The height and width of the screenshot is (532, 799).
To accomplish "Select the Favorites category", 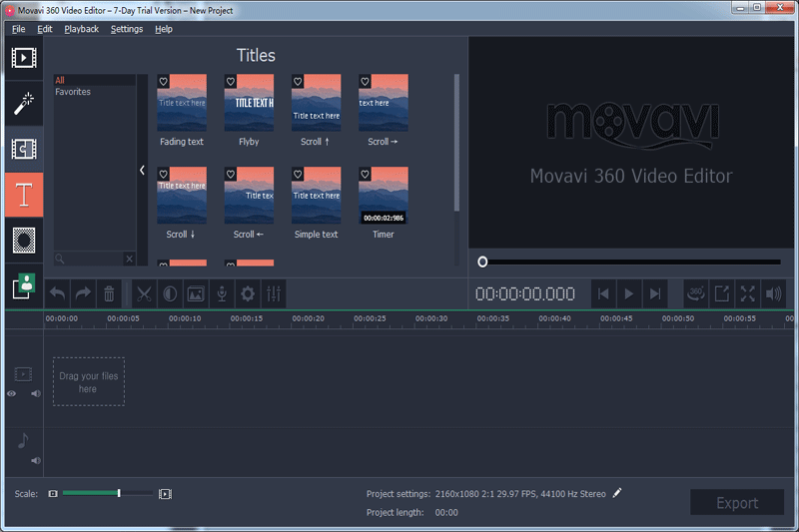I will pyautogui.click(x=95, y=92).
